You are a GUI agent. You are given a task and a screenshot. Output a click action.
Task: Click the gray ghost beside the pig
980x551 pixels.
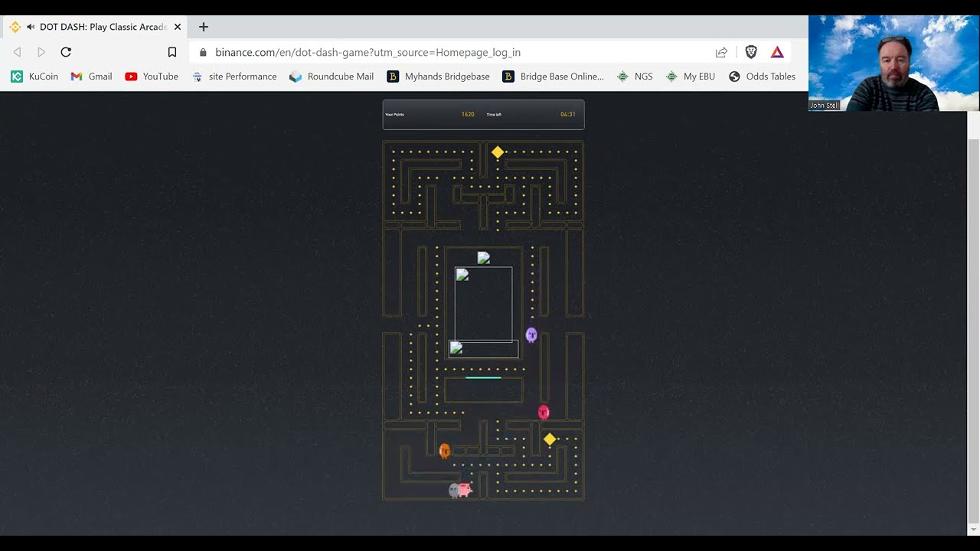click(x=453, y=491)
